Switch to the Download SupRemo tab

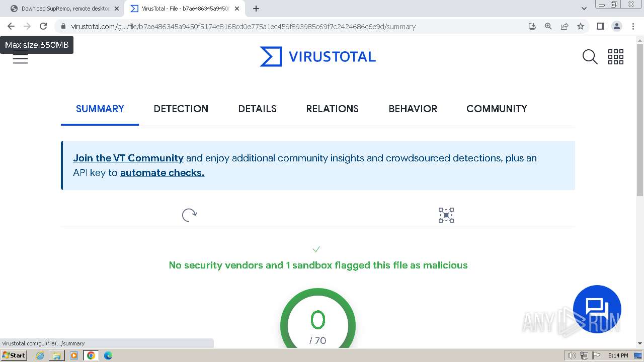(x=64, y=9)
